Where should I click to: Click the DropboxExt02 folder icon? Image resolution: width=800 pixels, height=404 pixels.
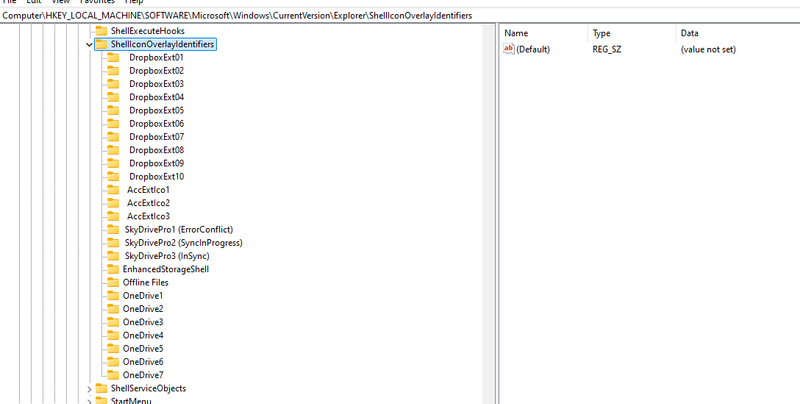(x=113, y=70)
